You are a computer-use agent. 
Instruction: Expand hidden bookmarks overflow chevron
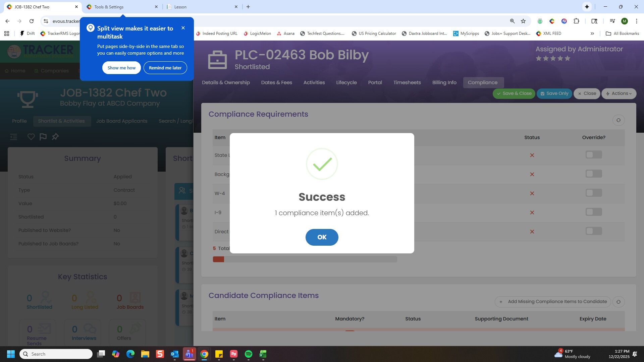592,34
